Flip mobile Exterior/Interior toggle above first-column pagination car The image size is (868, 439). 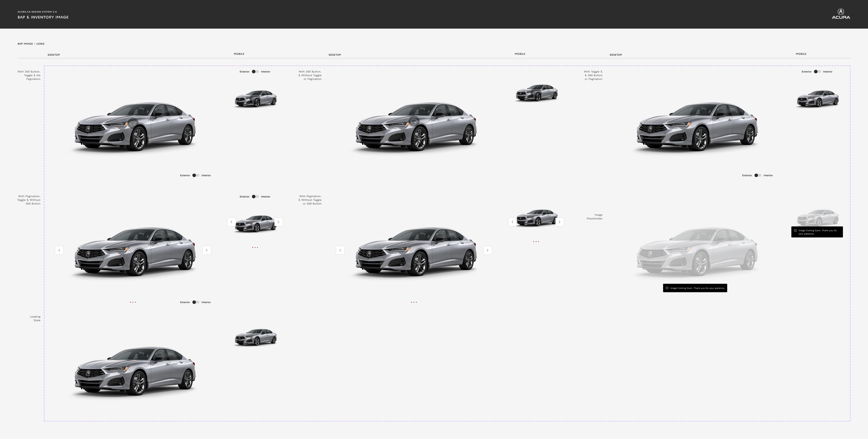256,197
